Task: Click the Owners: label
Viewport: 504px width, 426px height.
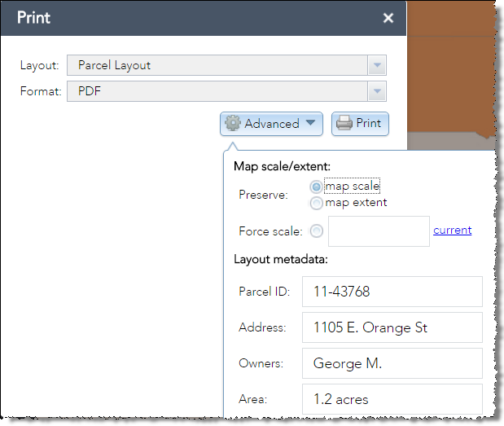Action: click(261, 363)
